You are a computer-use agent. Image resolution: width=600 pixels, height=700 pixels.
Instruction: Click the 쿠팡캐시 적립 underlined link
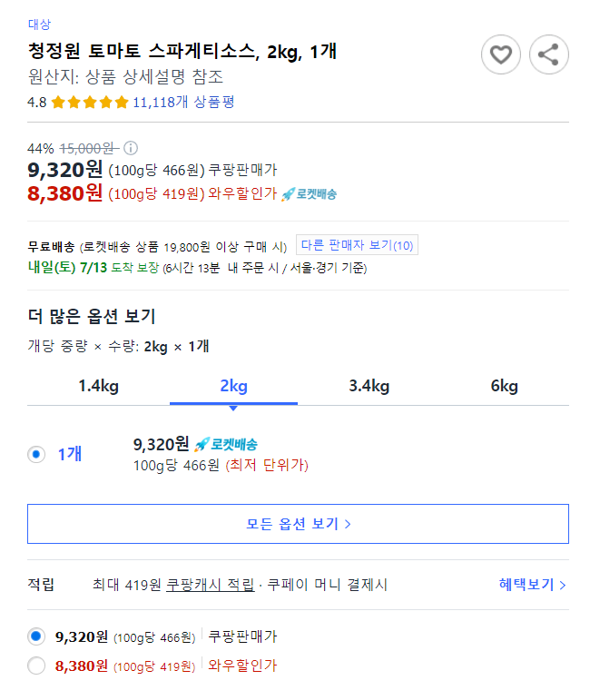[210, 585]
